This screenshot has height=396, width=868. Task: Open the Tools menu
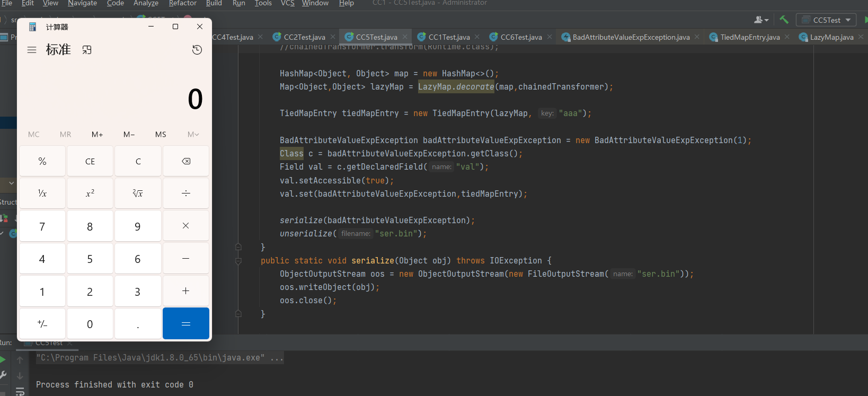[x=263, y=3]
